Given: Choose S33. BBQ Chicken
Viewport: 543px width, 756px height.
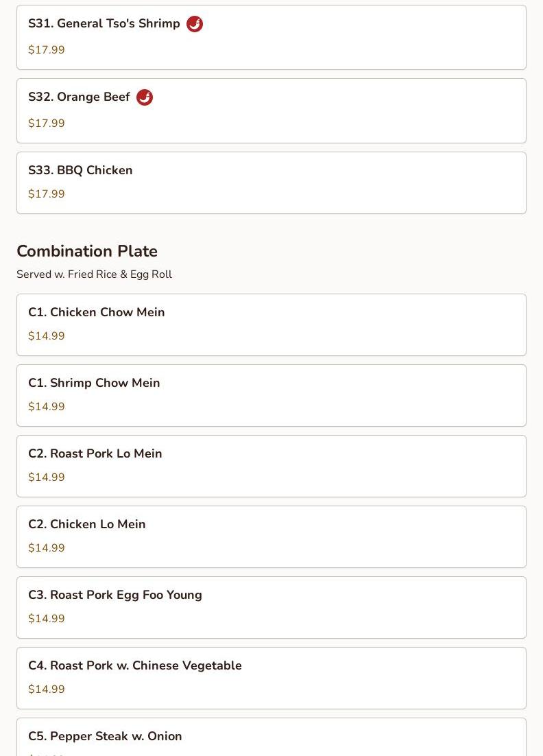Looking at the screenshot, I should [80, 170].
